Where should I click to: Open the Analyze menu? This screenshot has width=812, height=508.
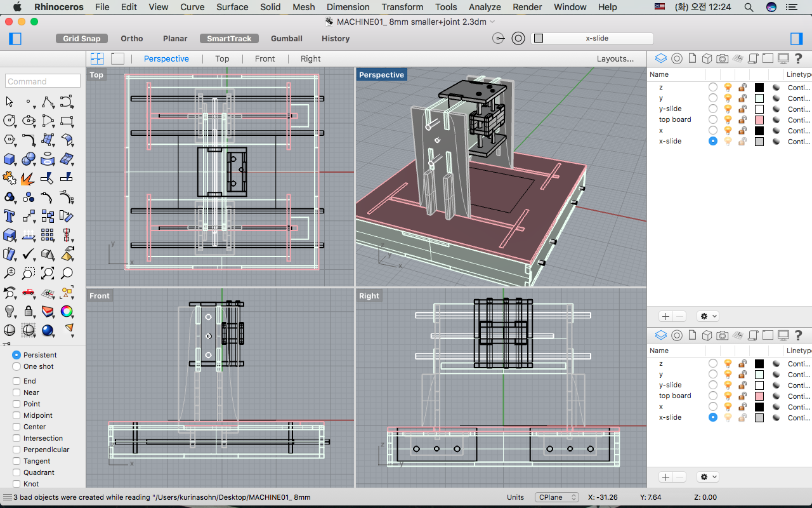(485, 7)
